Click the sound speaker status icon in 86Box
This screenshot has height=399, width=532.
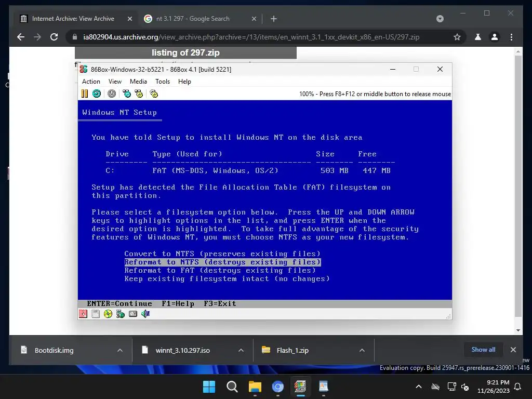tap(145, 314)
